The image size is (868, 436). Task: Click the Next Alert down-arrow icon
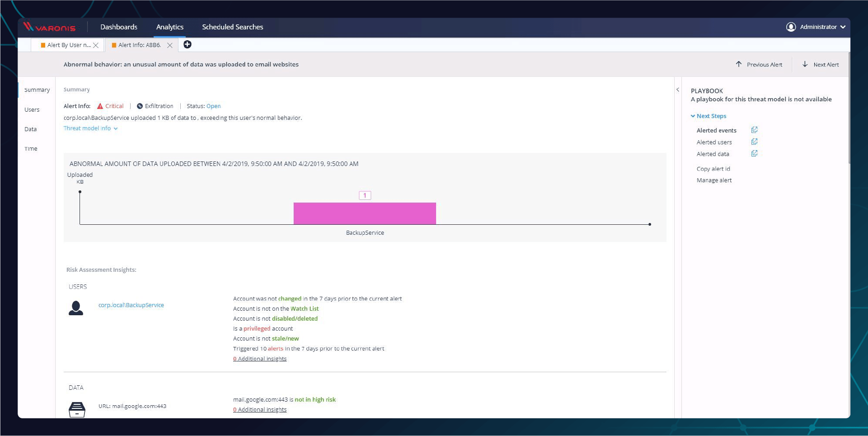coord(805,64)
